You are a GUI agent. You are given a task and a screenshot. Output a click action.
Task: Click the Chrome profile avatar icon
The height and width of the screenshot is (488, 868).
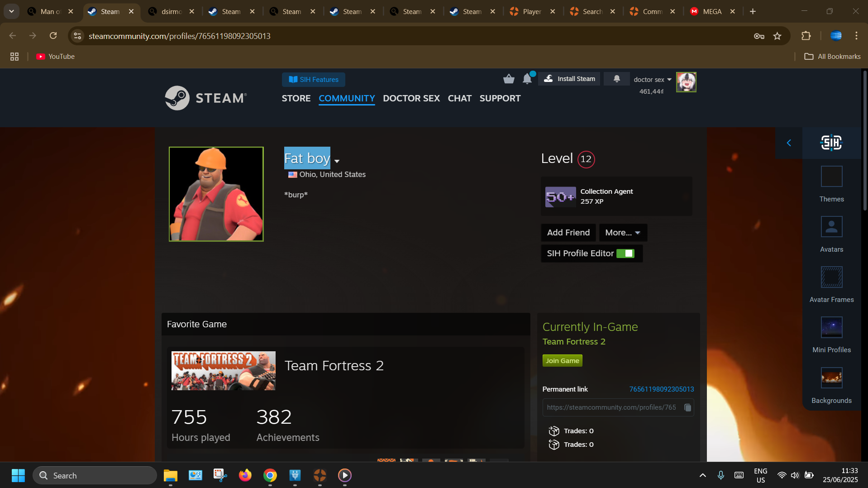[x=836, y=36]
